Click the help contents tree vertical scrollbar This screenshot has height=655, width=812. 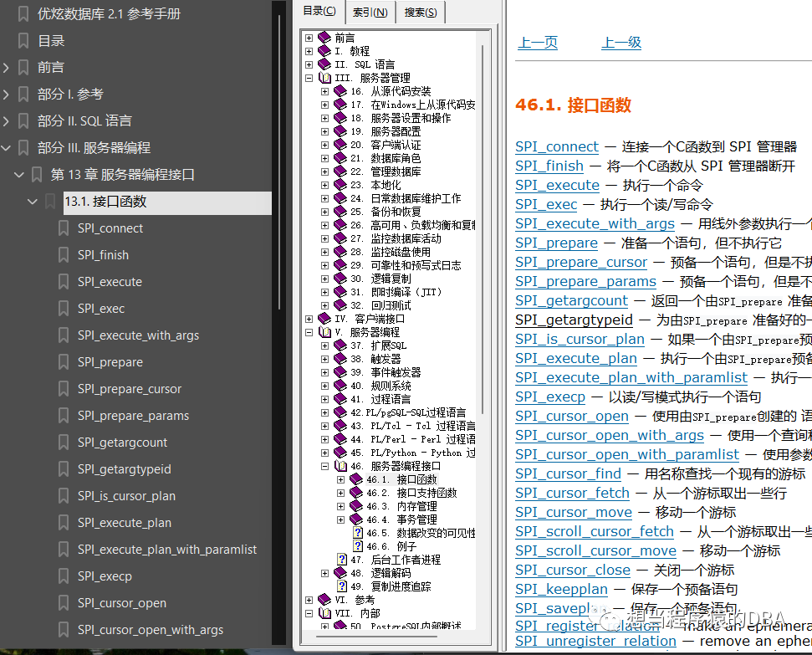click(483, 228)
